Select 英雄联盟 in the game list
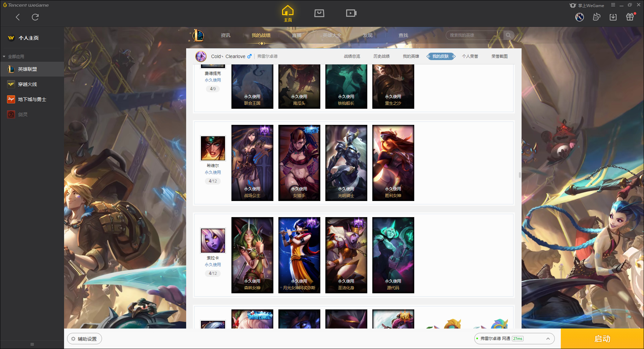644x349 pixels. tap(32, 69)
